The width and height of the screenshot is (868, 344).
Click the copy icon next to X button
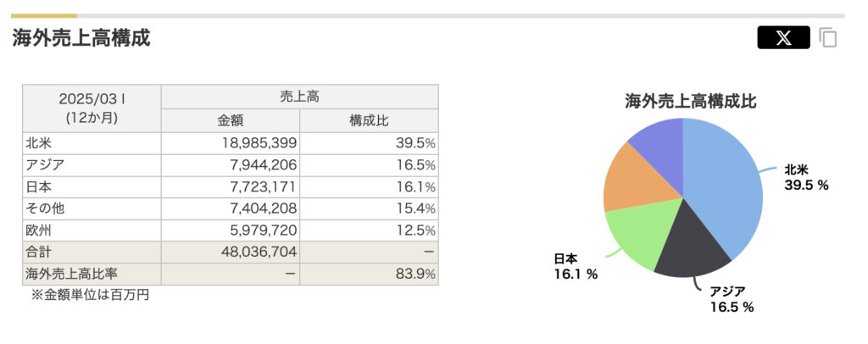coord(828,38)
